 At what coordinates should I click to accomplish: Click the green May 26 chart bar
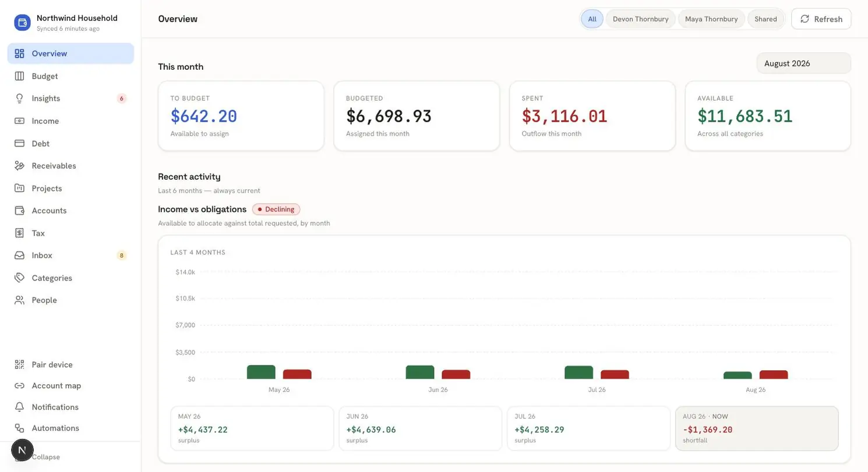pos(261,372)
